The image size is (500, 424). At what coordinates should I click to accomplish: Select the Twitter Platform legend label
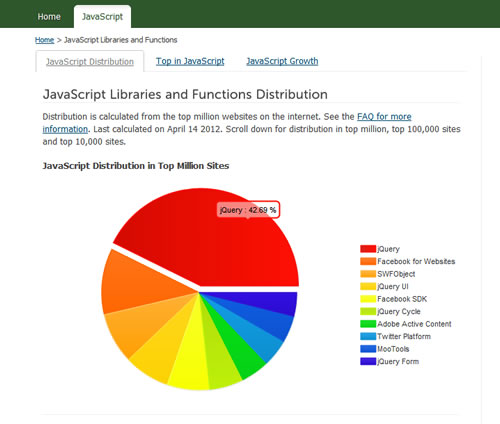point(404,336)
